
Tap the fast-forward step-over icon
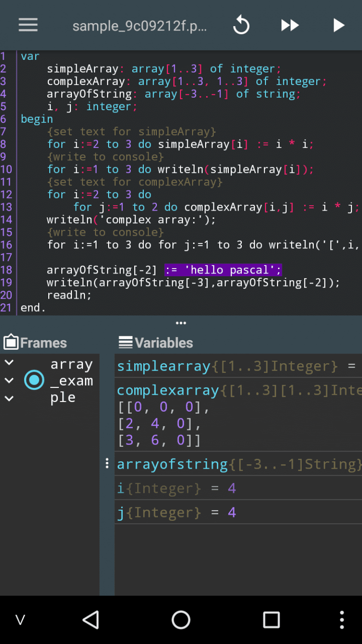pos(290,25)
